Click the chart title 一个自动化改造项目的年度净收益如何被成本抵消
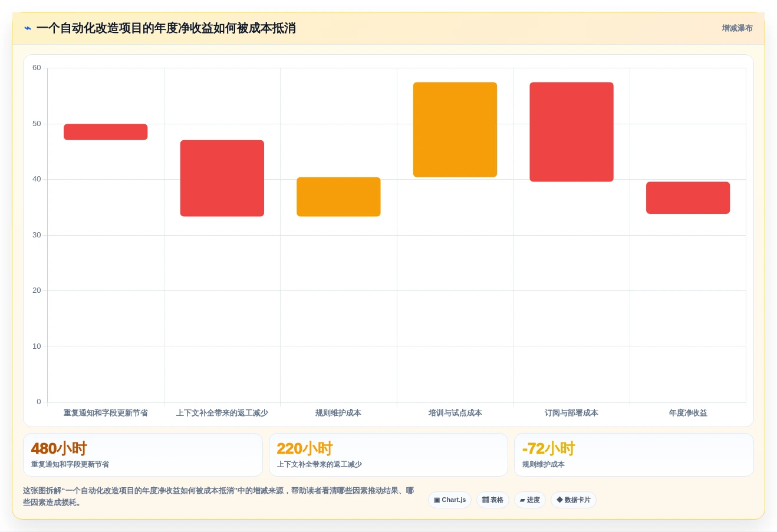The height and width of the screenshot is (532, 777). [x=166, y=28]
